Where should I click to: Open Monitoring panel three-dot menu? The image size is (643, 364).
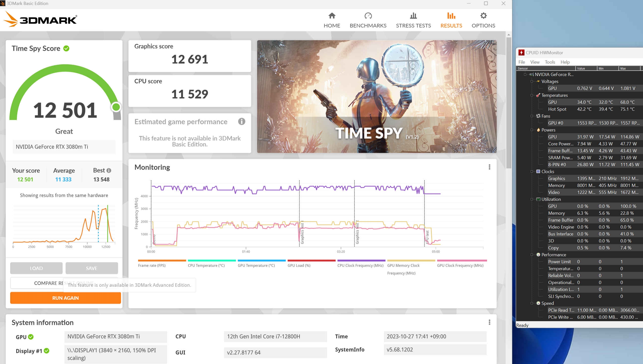(x=489, y=167)
